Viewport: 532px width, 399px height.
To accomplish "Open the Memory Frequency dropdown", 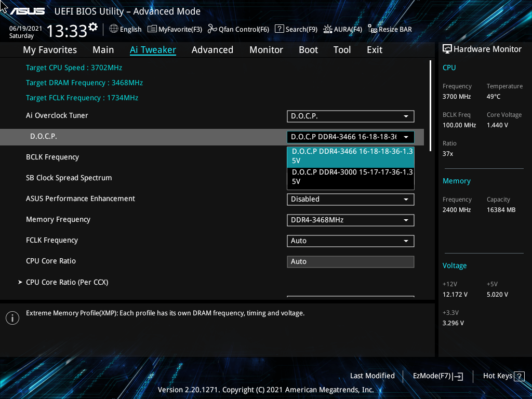I will 350,220.
